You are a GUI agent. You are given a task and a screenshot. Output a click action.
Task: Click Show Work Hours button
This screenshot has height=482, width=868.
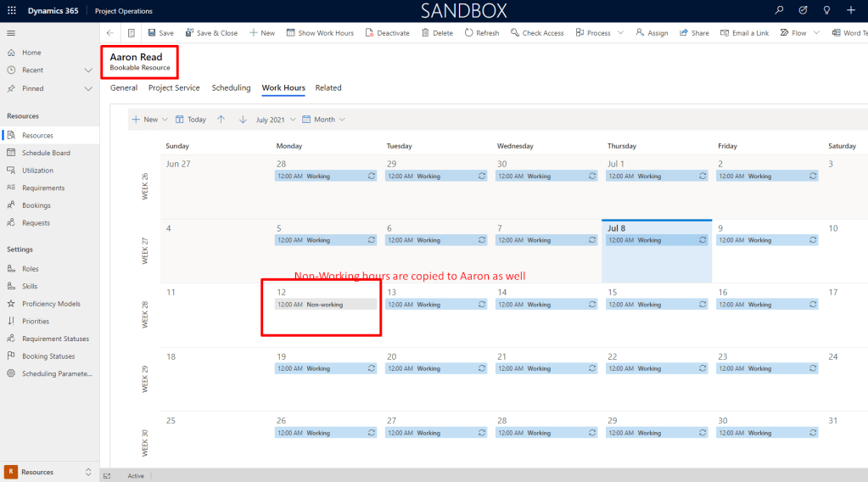pos(320,33)
